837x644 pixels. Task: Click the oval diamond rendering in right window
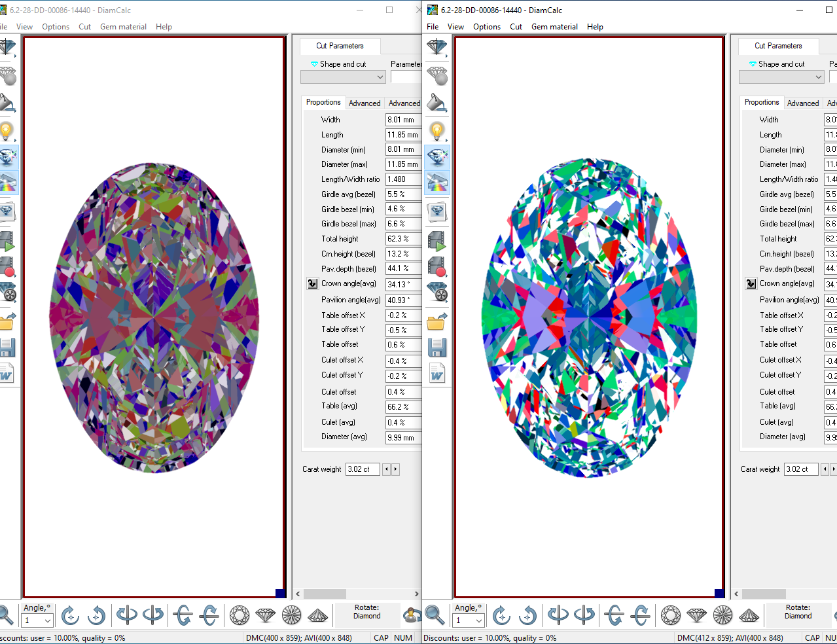(590, 317)
